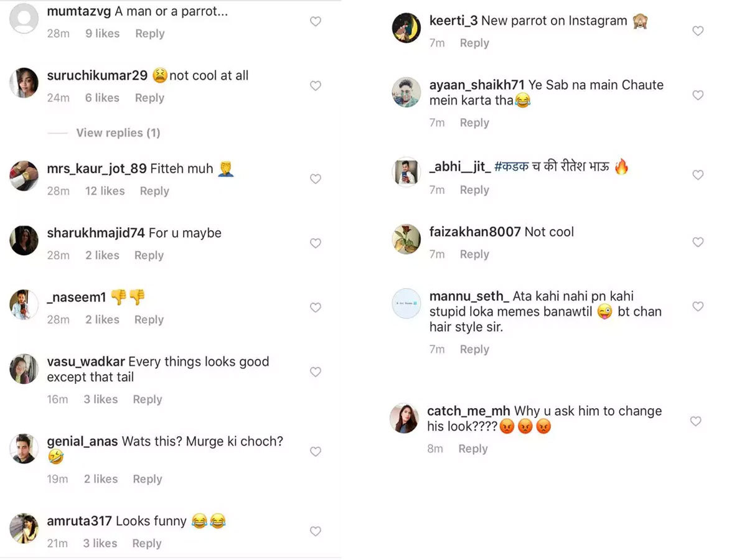Open _naseem1's profile picture
This screenshot has width=747, height=560.
(x=24, y=305)
